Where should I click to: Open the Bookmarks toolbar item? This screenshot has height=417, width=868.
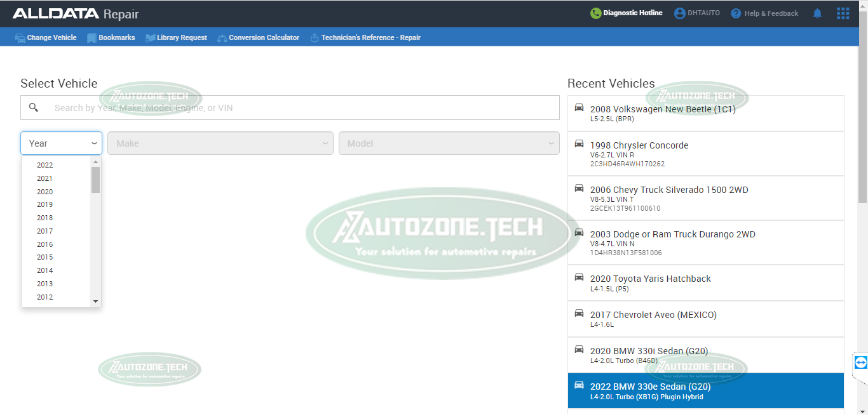coord(111,37)
